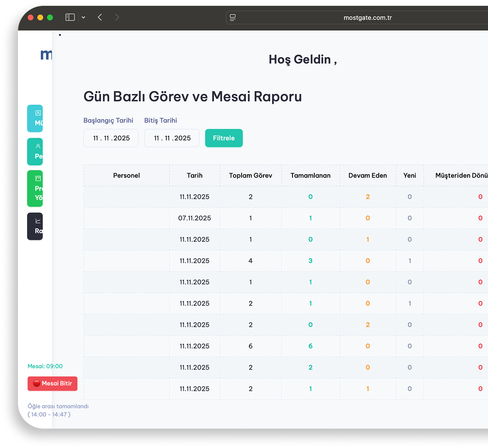This screenshot has height=448, width=488.
Task: Click the 07.11.2025 date cell
Action: 195,218
